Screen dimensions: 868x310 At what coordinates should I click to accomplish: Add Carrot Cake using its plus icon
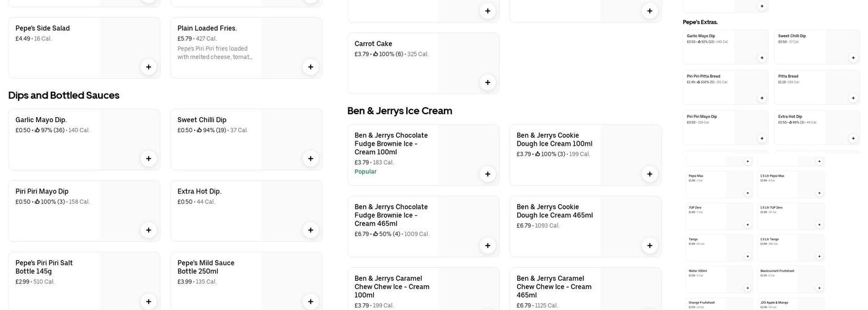(x=488, y=82)
